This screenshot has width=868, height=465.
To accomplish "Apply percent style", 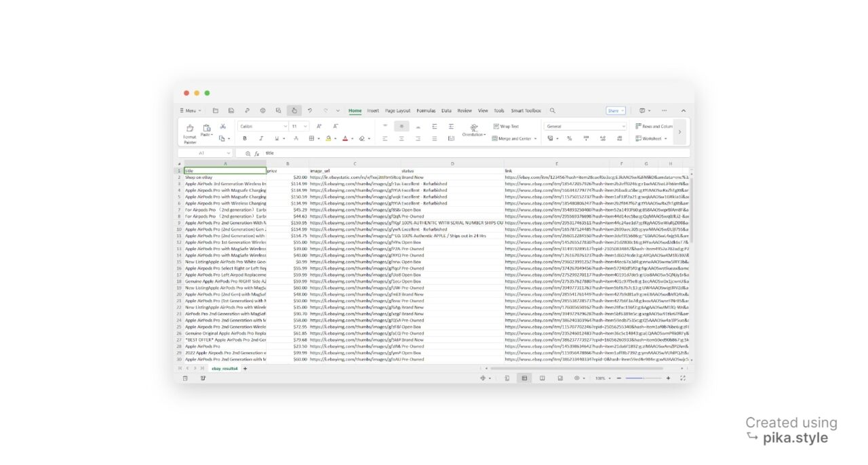I will pos(569,138).
